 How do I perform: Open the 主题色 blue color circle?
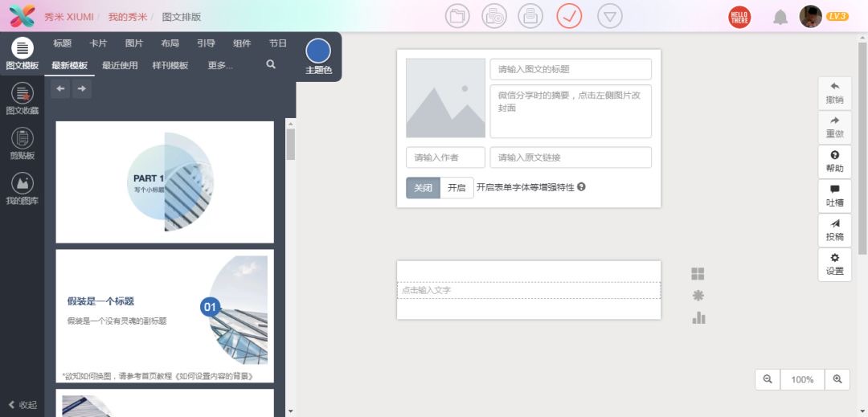coord(318,51)
